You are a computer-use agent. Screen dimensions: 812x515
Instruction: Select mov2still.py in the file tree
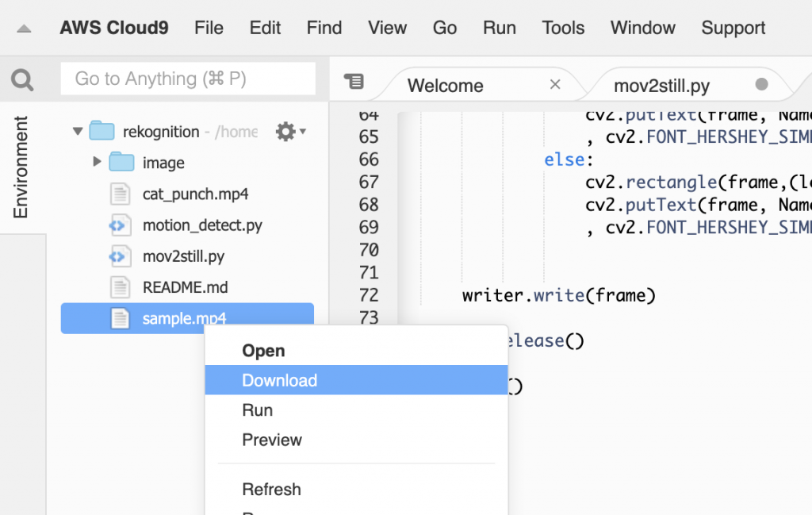[x=183, y=256]
